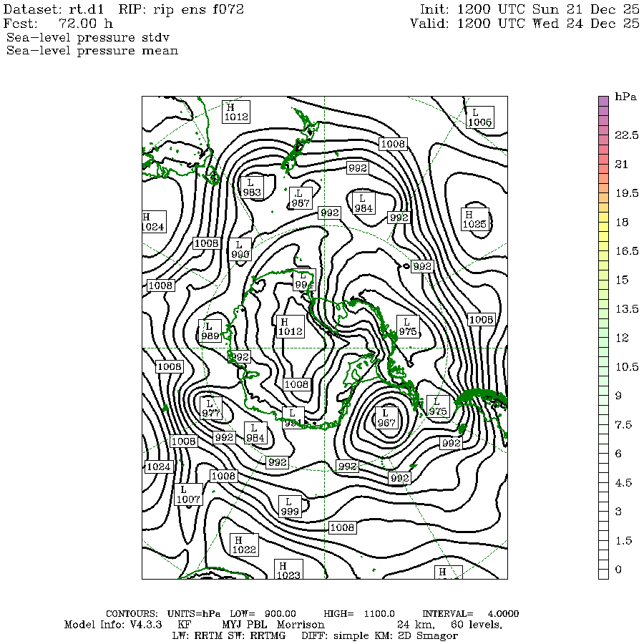Click the "LOW= 900.00" footer value
Viewport: 644px width, 644px height.
coord(263,614)
